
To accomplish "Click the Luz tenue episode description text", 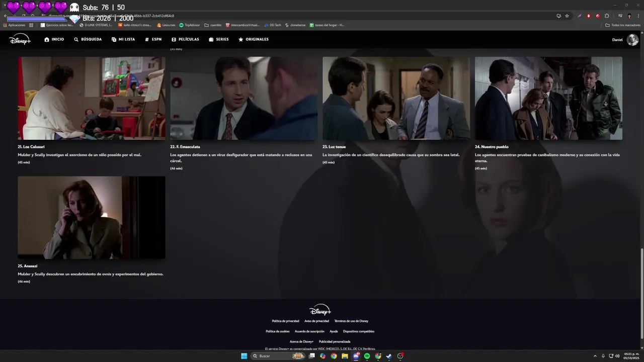I will coord(391,155).
